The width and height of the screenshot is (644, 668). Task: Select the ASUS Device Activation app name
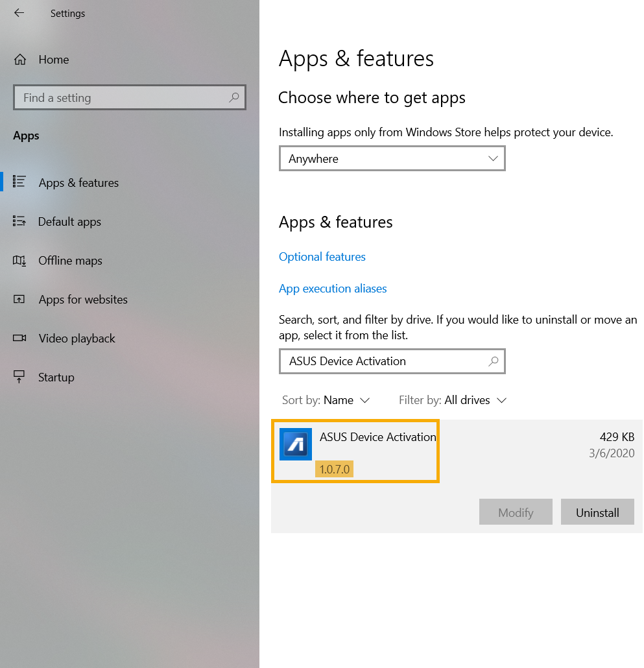tap(378, 437)
